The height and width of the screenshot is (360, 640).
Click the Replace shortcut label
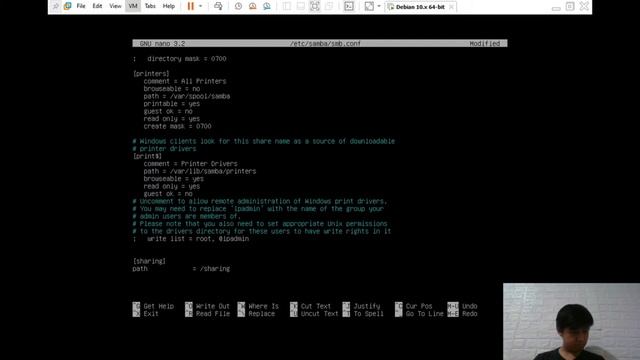click(262, 314)
